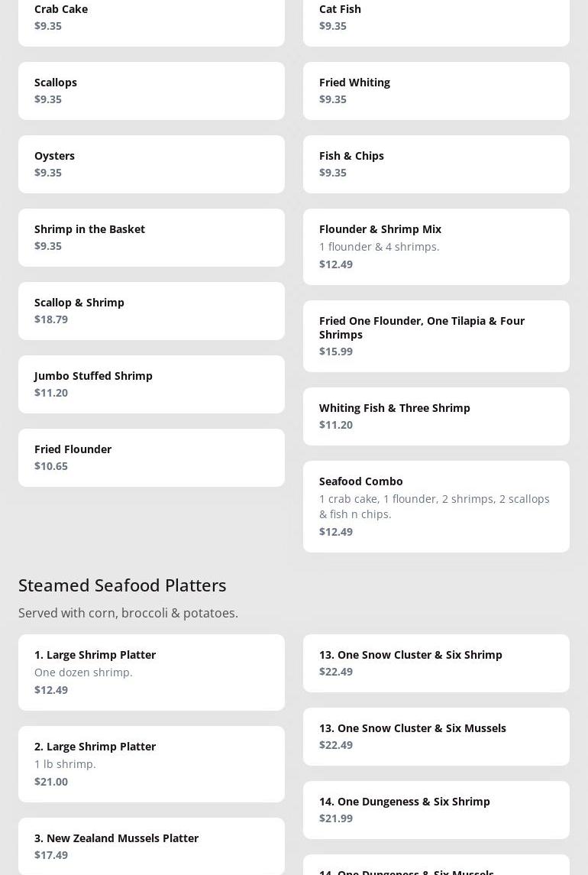Select Fried One Flounder, One Tilapia & Four Shrimps
This screenshot has width=588, height=875.
(x=436, y=336)
